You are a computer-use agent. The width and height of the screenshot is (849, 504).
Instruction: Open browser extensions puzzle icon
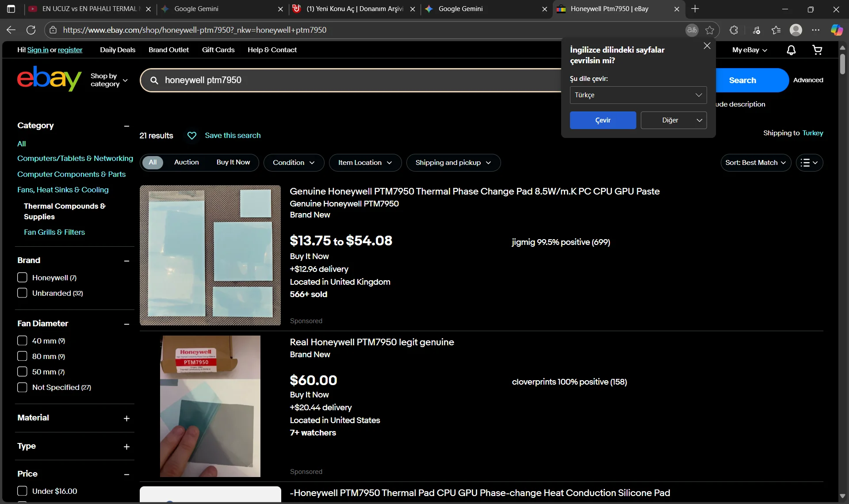coord(734,30)
